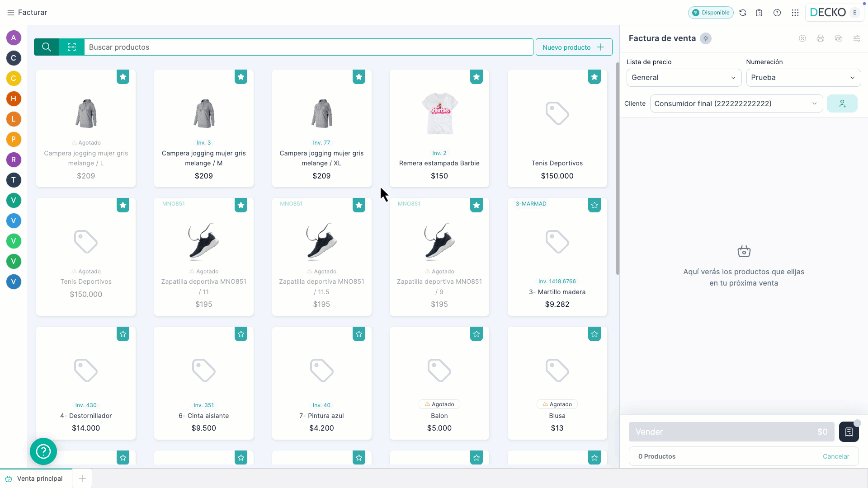Switch to the Venta principal tab
The image size is (868, 488).
(36, 479)
